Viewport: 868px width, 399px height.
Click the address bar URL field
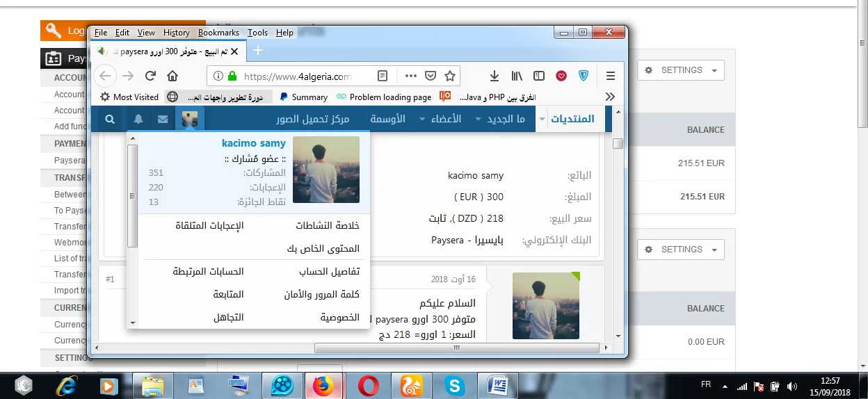299,76
